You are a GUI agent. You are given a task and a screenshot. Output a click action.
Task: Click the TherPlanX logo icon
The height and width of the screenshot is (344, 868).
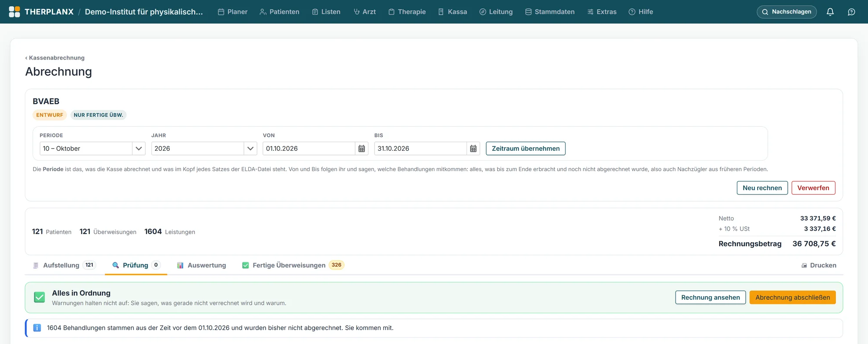tap(14, 12)
